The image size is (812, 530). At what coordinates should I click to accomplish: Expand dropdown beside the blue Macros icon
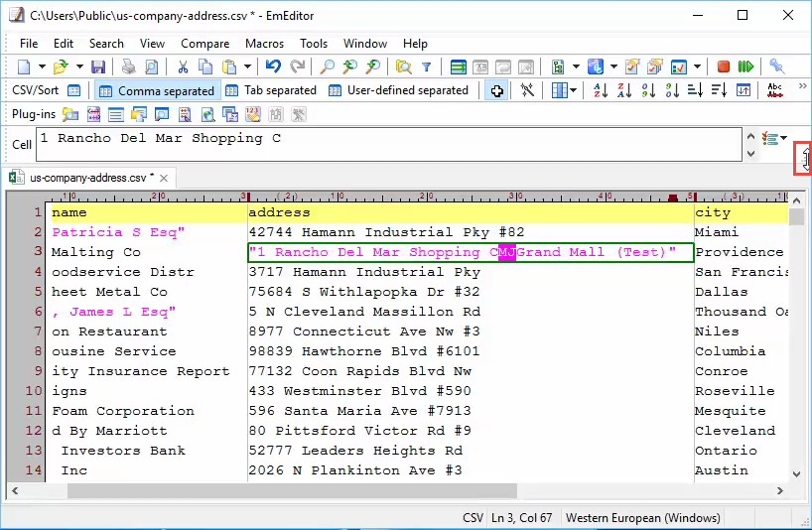click(613, 66)
